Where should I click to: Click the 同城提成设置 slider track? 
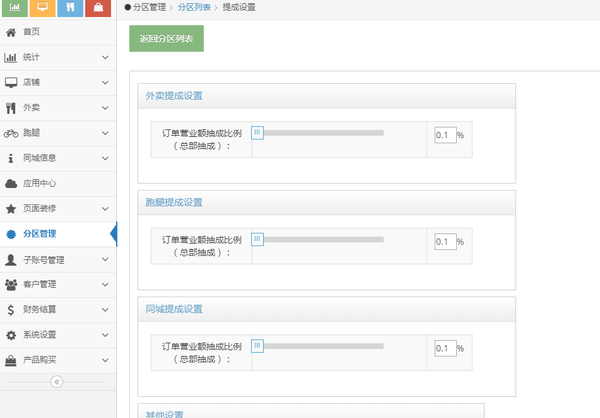320,345
